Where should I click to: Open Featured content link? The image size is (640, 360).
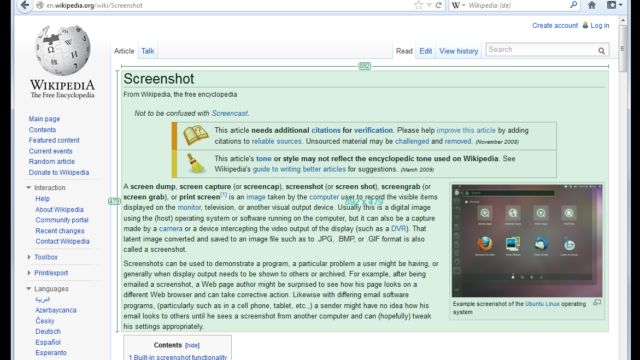click(x=54, y=140)
